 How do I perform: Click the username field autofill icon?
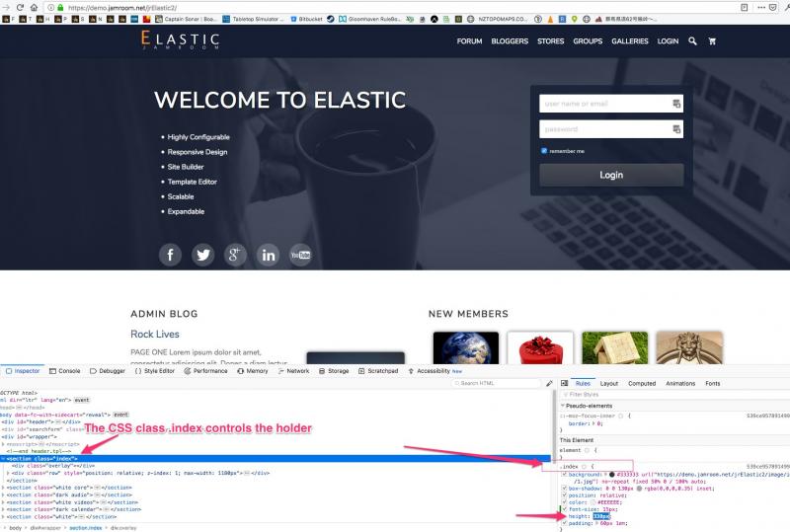tap(676, 104)
